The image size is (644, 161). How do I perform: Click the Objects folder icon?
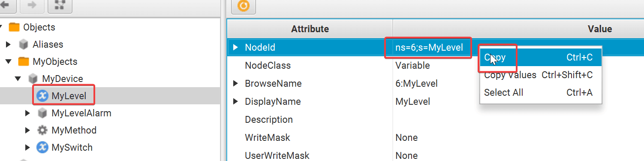coord(14,27)
